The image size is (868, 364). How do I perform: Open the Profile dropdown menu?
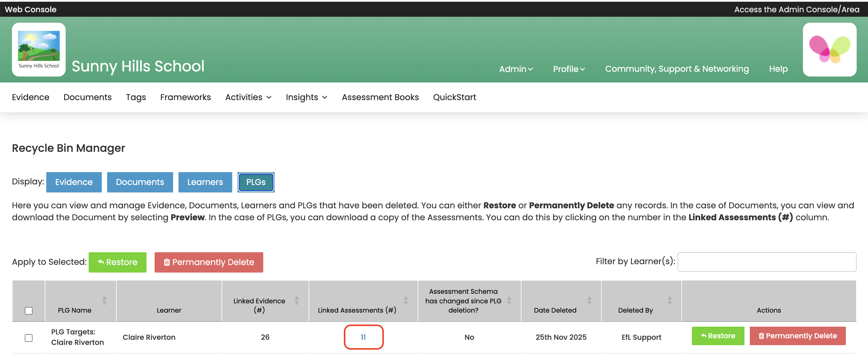tap(568, 69)
